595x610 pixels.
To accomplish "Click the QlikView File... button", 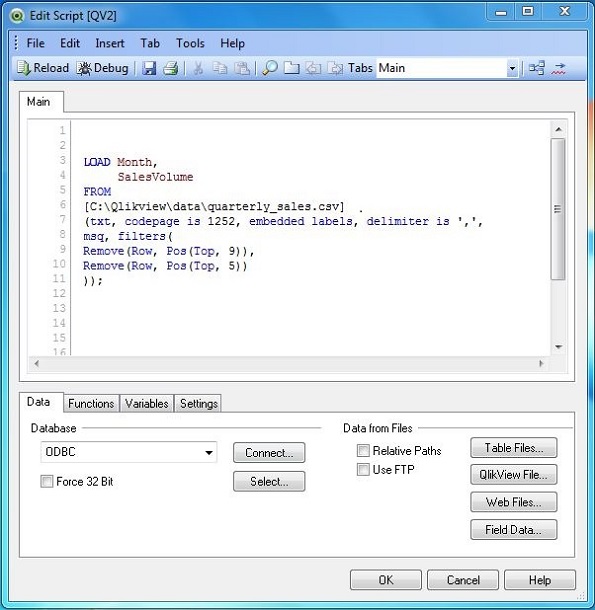I will coord(514,475).
